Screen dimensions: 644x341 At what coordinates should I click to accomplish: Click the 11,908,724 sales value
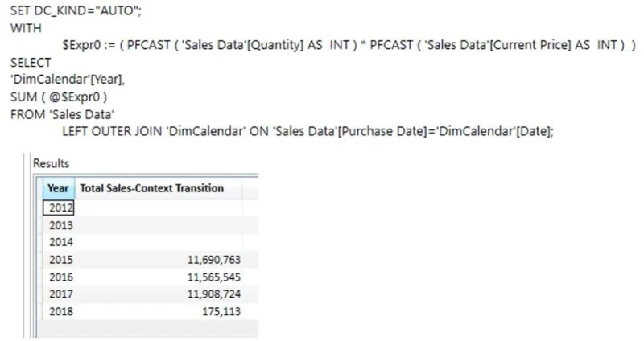(214, 294)
